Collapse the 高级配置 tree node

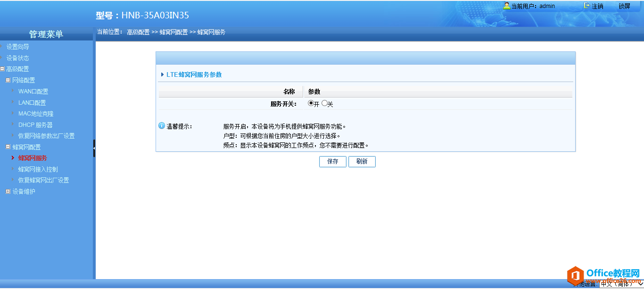click(2, 69)
